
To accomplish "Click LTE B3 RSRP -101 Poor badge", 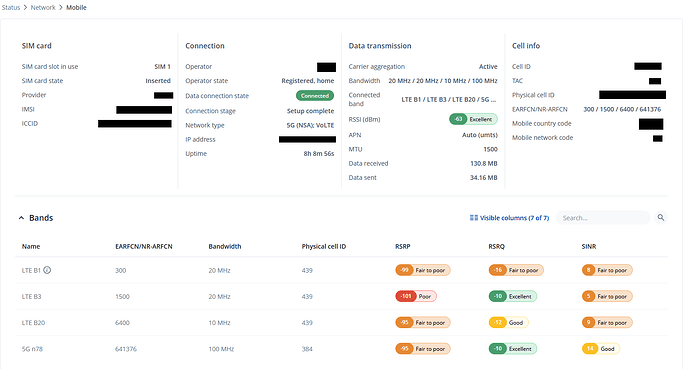I will tap(416, 296).
